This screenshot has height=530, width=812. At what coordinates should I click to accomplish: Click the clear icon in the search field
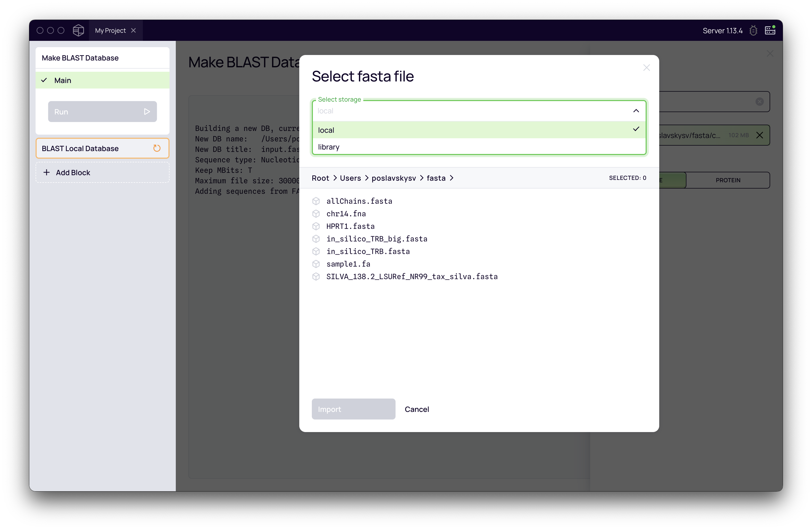[759, 101]
